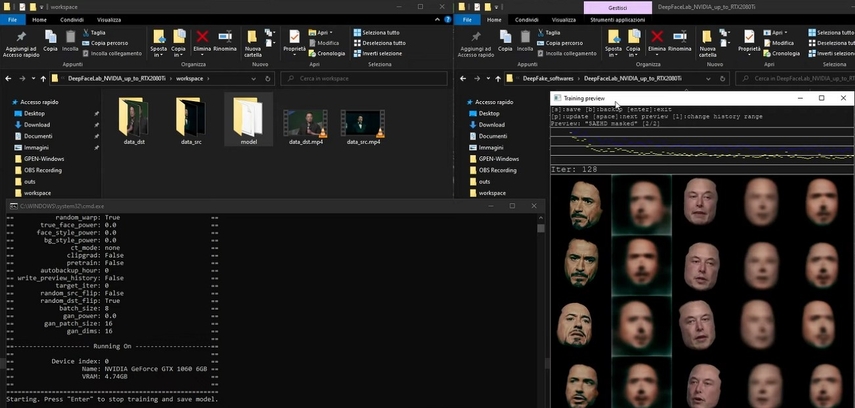Switch to Condividi tab in workspace window
Screen dimensions: 855x408
(x=72, y=20)
